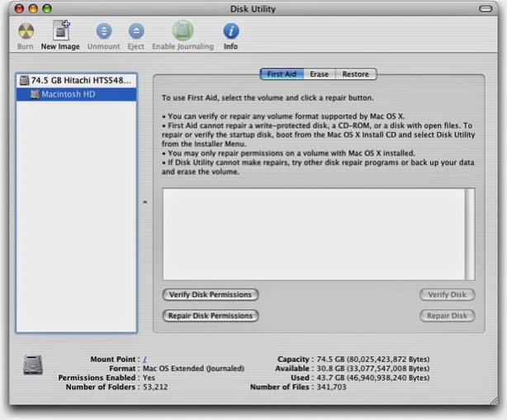Click the Hitachi disk icon in the sidebar
Viewport: 507px width, 420px height.
tap(24, 80)
